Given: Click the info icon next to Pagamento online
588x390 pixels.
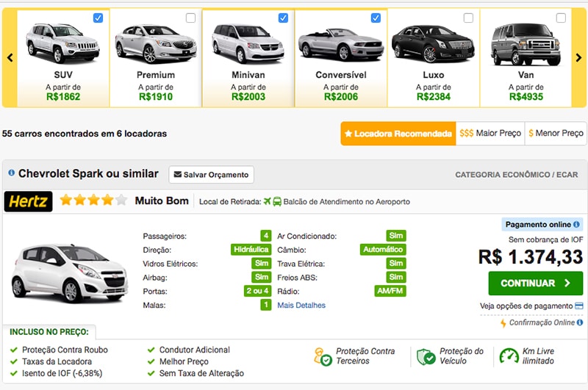Looking at the screenshot, I should click(x=578, y=225).
